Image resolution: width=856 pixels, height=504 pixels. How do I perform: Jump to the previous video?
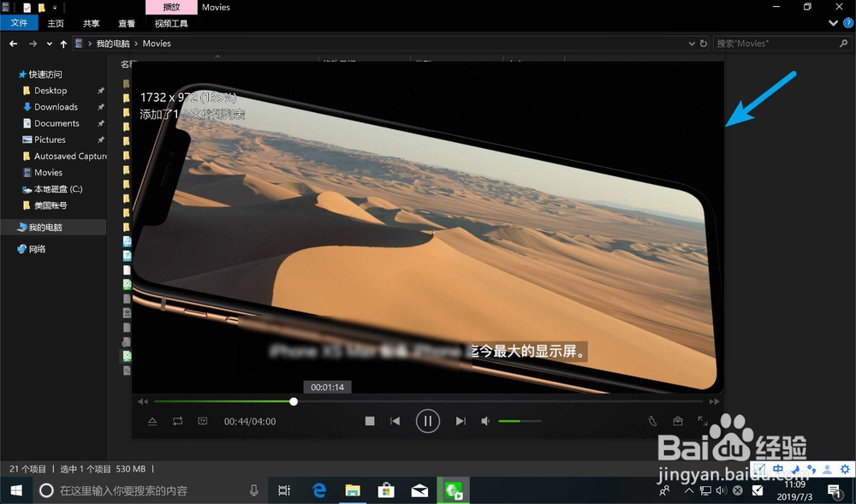tap(395, 421)
